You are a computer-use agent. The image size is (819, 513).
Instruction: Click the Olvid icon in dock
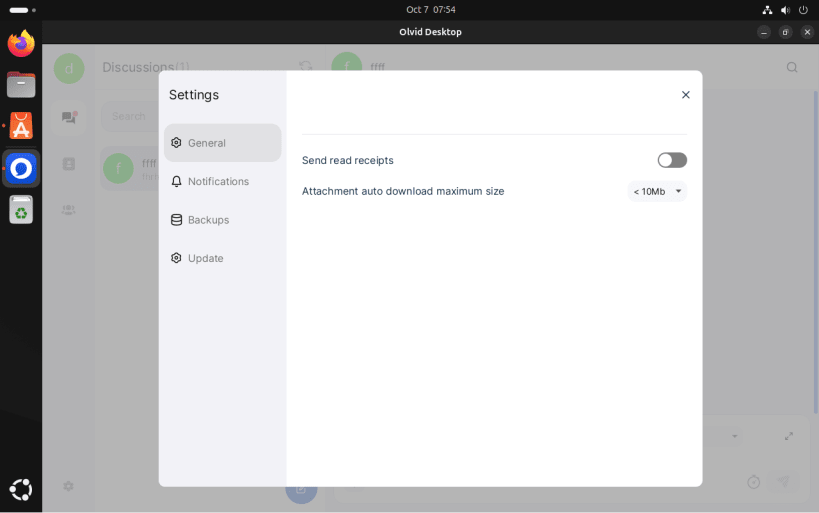[21, 168]
